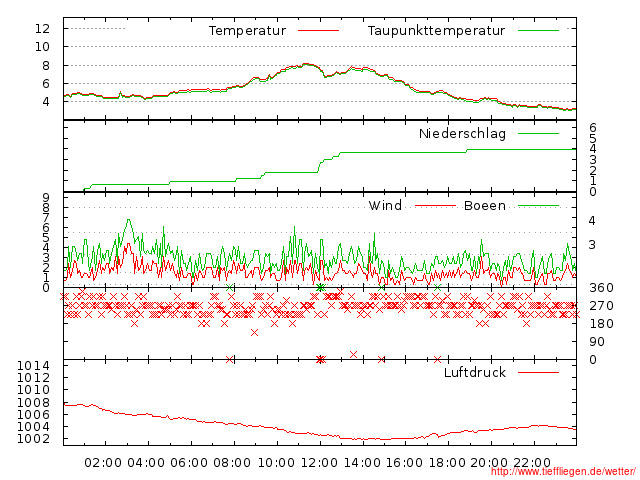640x480 pixels.
Task: Click the 12 temperature axis value
Action: [42, 29]
